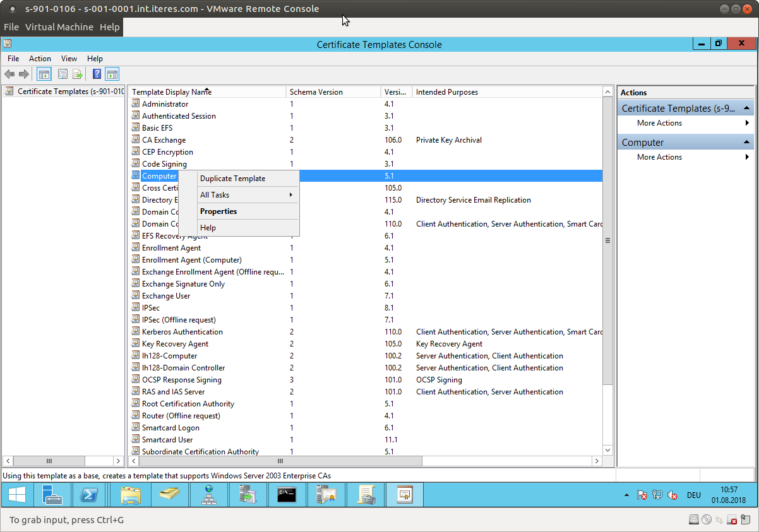The image size is (759, 532).
Task: Click the server with certificate taskbar icon
Action: coord(326,495)
